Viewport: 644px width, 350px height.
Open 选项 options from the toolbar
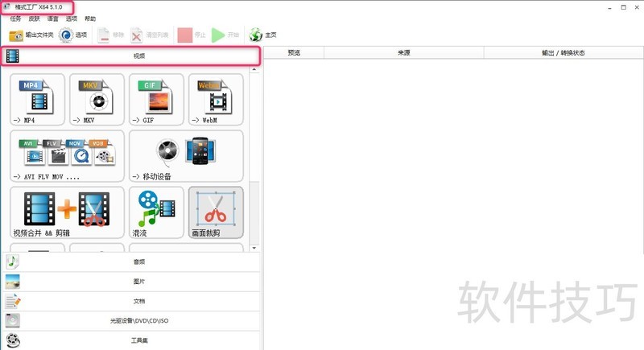[72, 35]
